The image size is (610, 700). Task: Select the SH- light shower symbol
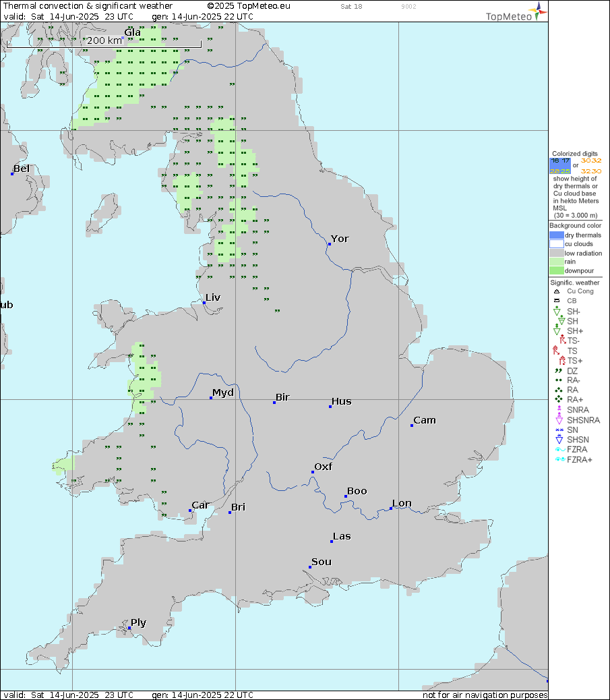tap(557, 311)
